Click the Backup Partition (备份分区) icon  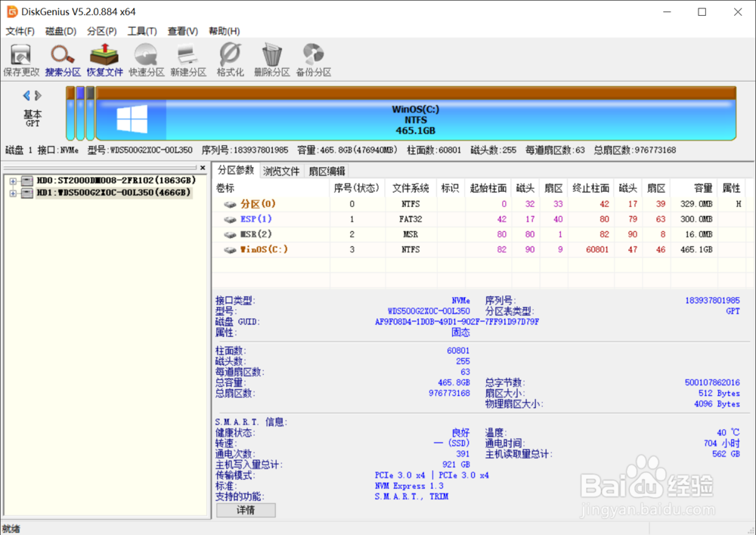click(x=314, y=60)
